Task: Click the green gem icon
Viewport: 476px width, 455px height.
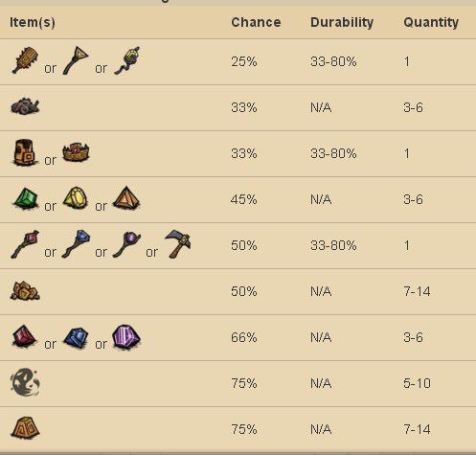Action: pyautogui.click(x=26, y=198)
